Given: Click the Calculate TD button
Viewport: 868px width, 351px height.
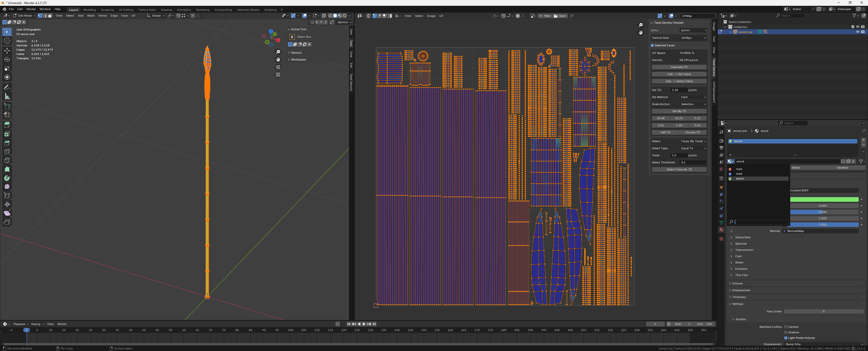Looking at the screenshot, I should (x=679, y=67).
